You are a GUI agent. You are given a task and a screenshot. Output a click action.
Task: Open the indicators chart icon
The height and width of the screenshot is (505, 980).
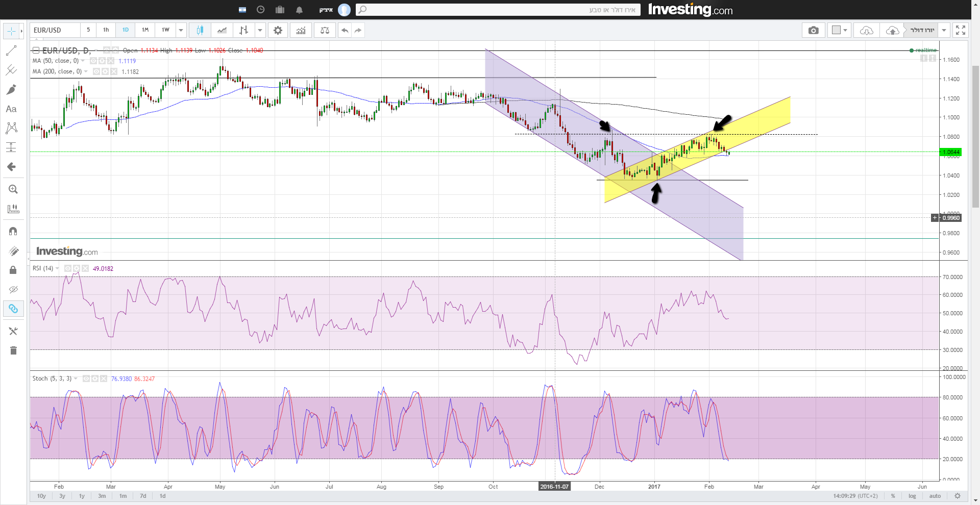coord(301,31)
